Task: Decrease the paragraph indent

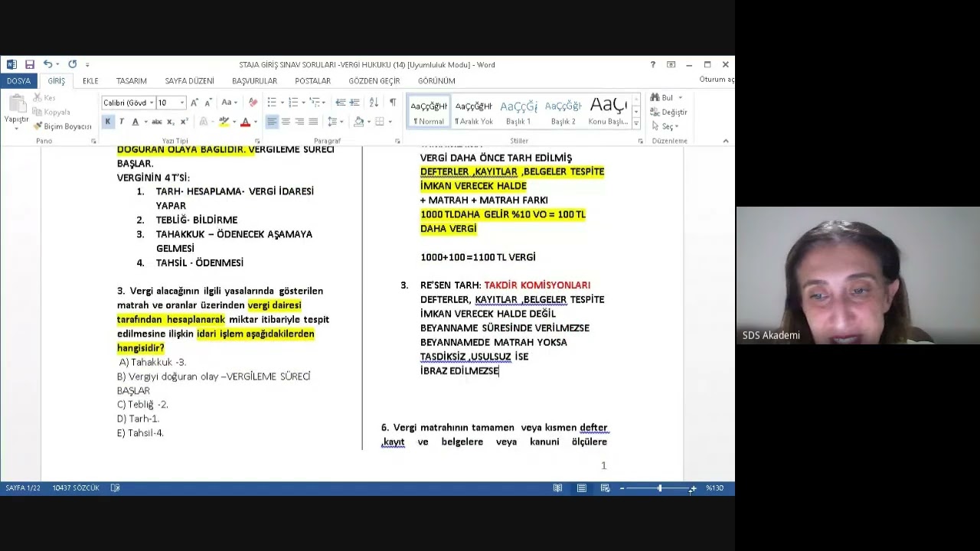Action: (x=341, y=103)
